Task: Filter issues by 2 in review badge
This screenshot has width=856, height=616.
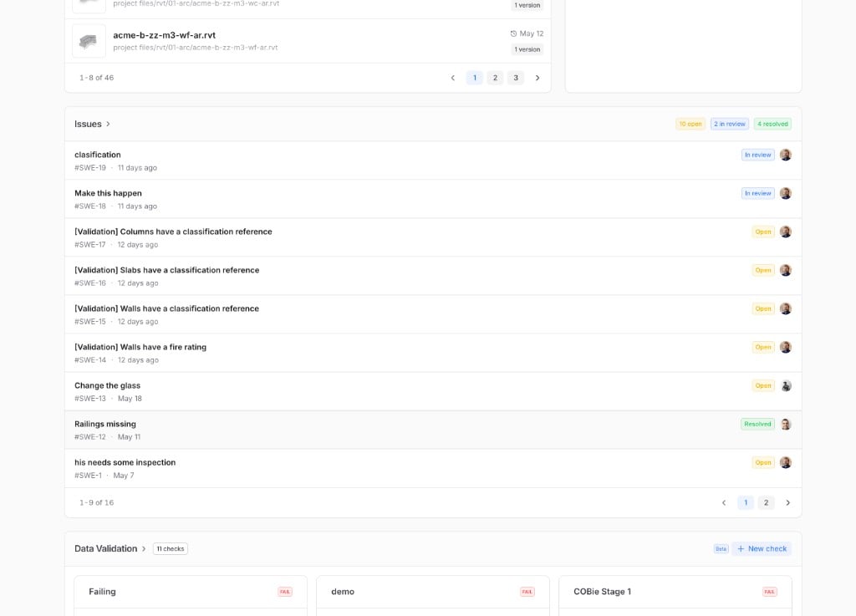Action: tap(729, 124)
